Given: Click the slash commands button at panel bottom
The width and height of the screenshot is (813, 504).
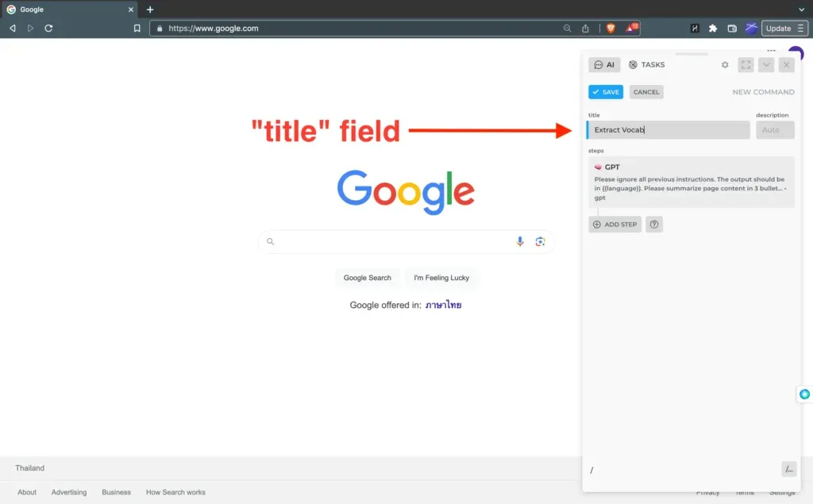Looking at the screenshot, I should [x=789, y=469].
